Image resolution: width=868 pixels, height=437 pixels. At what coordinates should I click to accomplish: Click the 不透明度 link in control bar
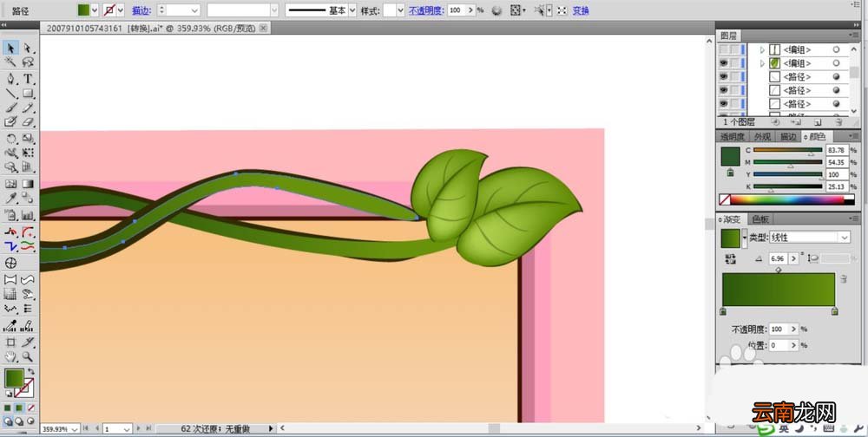click(426, 10)
